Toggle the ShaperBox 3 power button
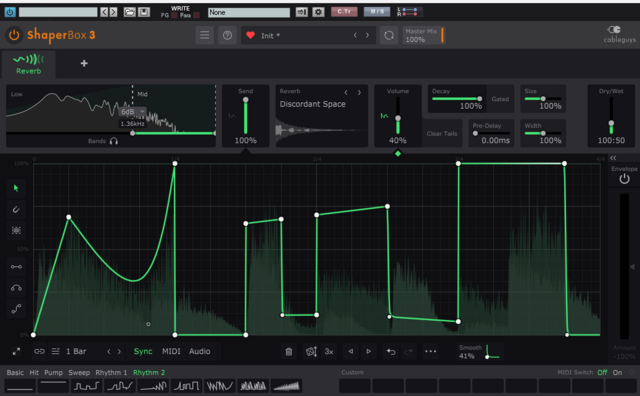The height and width of the screenshot is (396, 640). [14, 35]
